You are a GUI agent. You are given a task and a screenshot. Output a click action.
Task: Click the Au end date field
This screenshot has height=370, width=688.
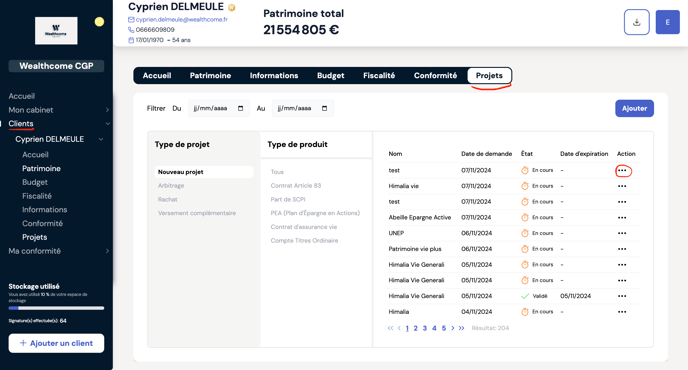point(303,108)
